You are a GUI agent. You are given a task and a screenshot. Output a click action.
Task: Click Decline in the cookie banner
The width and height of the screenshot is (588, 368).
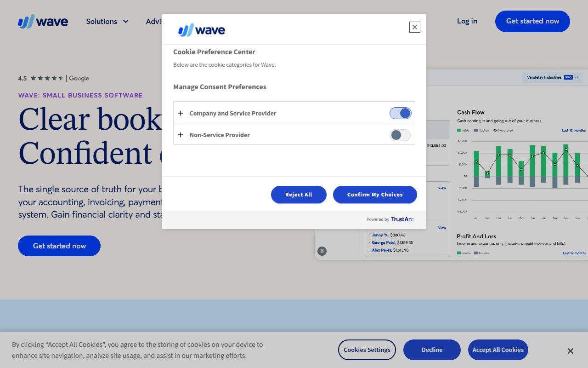[x=432, y=350]
